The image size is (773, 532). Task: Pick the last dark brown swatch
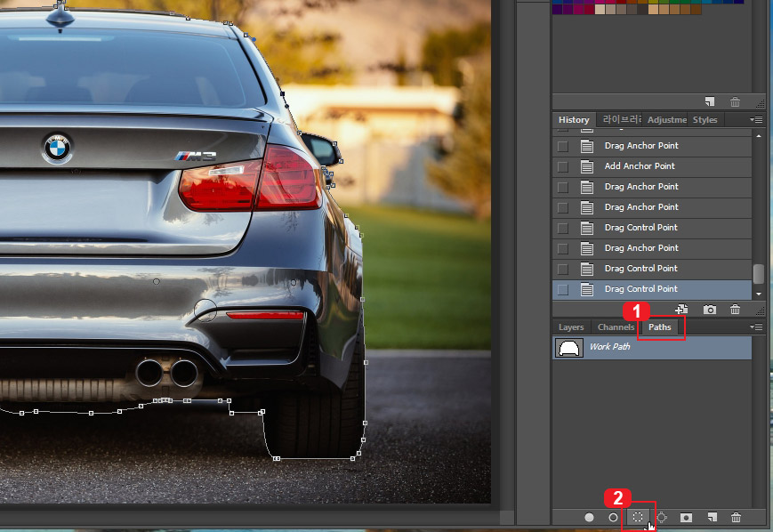(696, 10)
